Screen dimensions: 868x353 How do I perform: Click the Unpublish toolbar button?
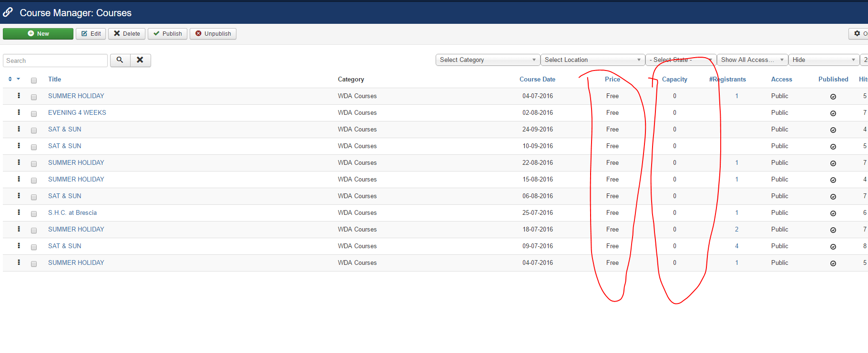tap(213, 34)
